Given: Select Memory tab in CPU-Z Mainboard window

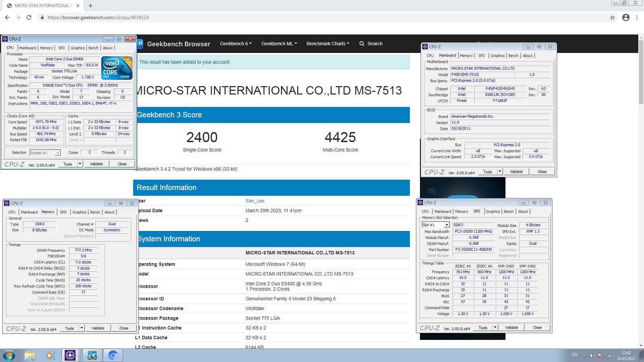Looking at the screenshot, I should [466, 56].
